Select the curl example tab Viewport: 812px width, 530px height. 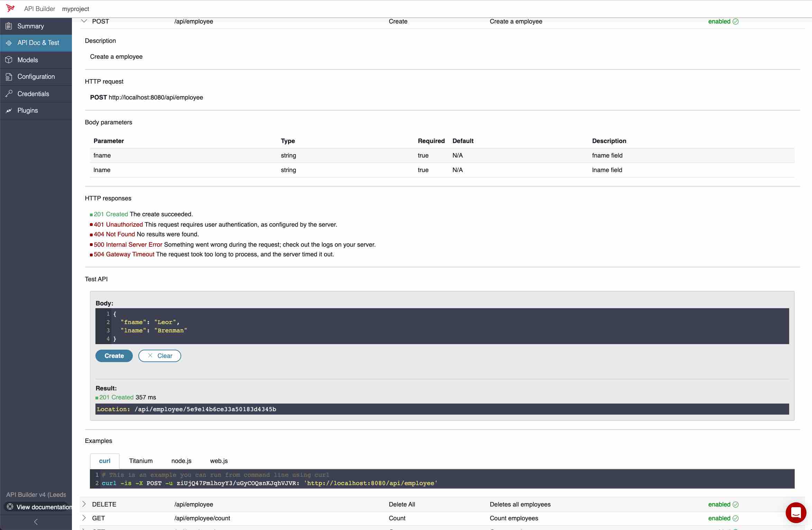[x=104, y=461]
